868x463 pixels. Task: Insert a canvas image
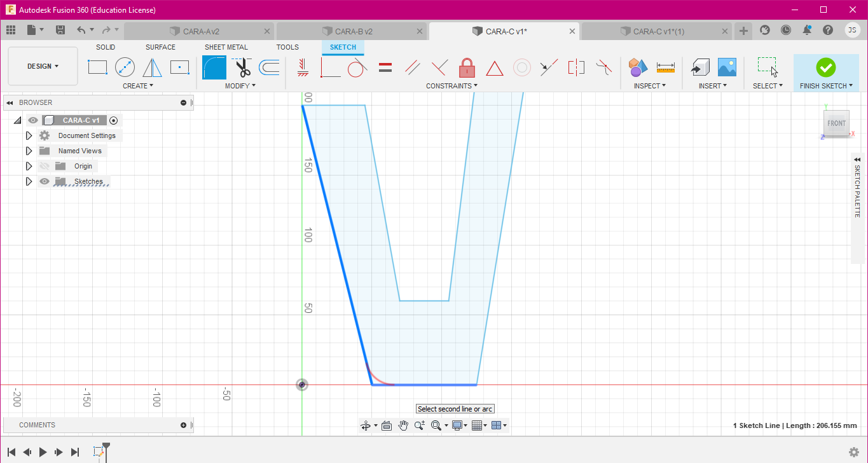click(x=727, y=67)
